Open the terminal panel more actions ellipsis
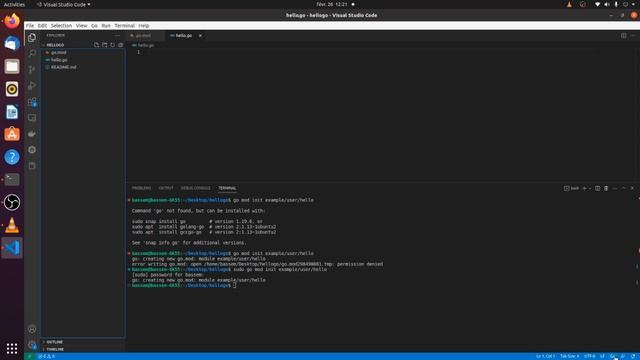 [x=615, y=188]
